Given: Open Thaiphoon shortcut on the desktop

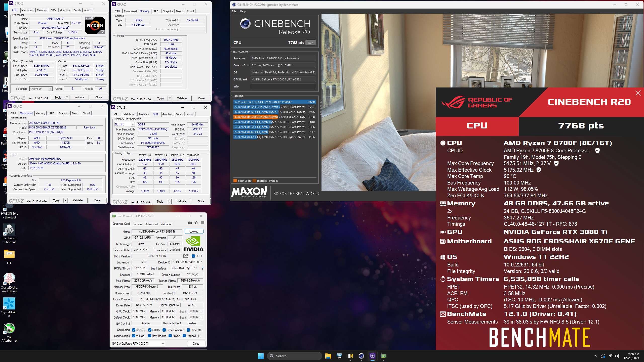Looking at the screenshot, I should 9,234.
